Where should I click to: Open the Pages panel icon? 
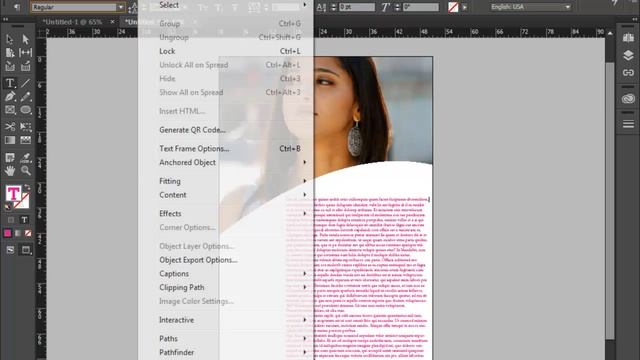(628, 38)
